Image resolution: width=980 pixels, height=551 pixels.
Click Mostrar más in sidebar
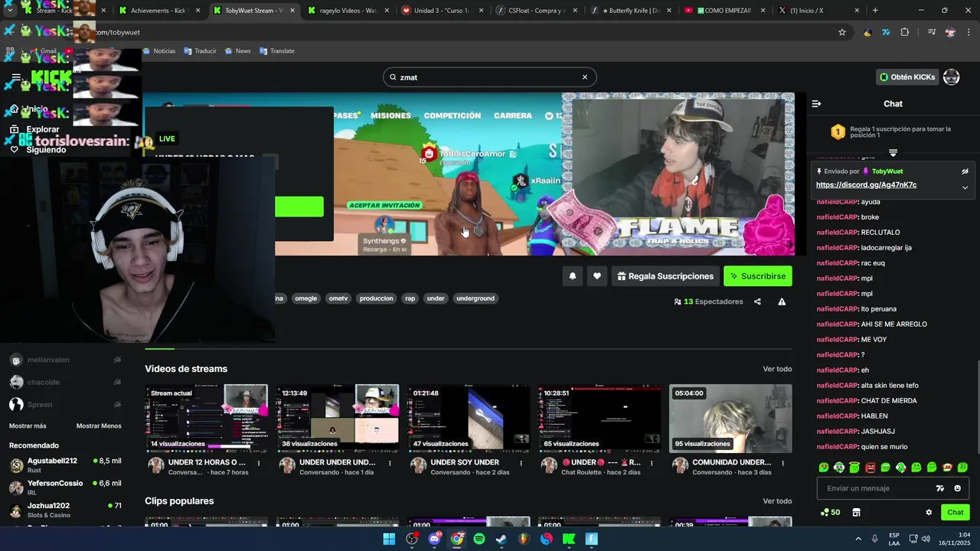pyautogui.click(x=28, y=425)
